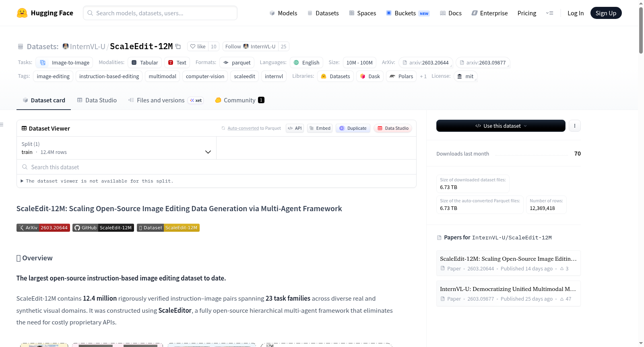
Task: Open the arxiv:2603.09877 tag
Action: (x=483, y=62)
